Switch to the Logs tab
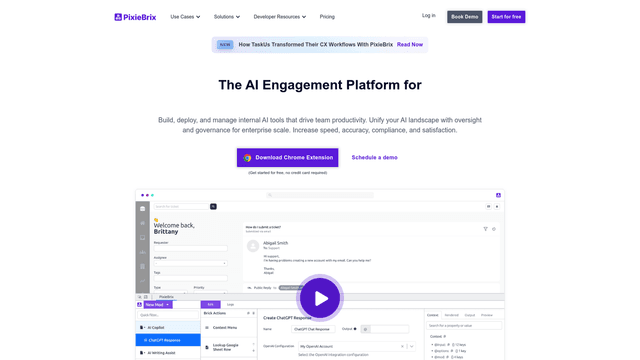The width and height of the screenshot is (640, 360). 230,304
